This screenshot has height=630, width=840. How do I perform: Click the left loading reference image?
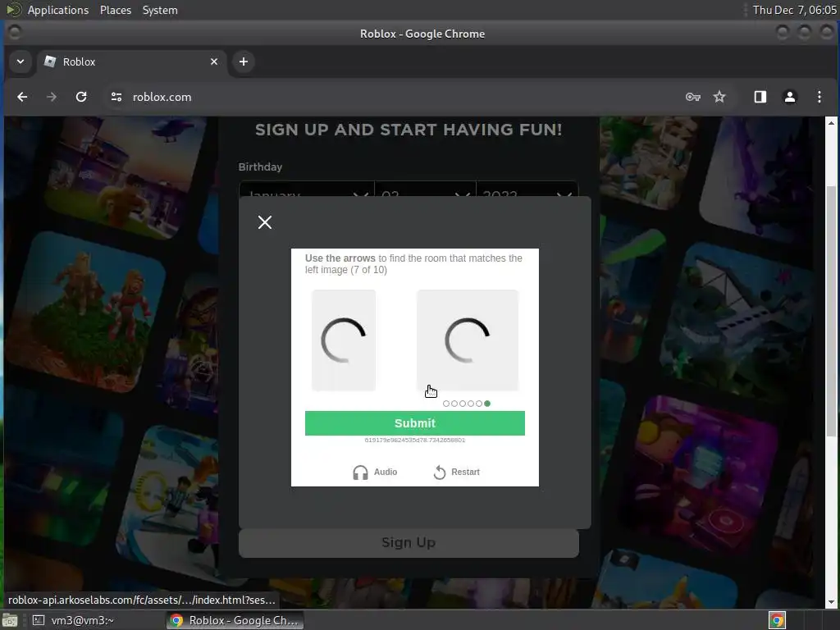click(x=344, y=340)
